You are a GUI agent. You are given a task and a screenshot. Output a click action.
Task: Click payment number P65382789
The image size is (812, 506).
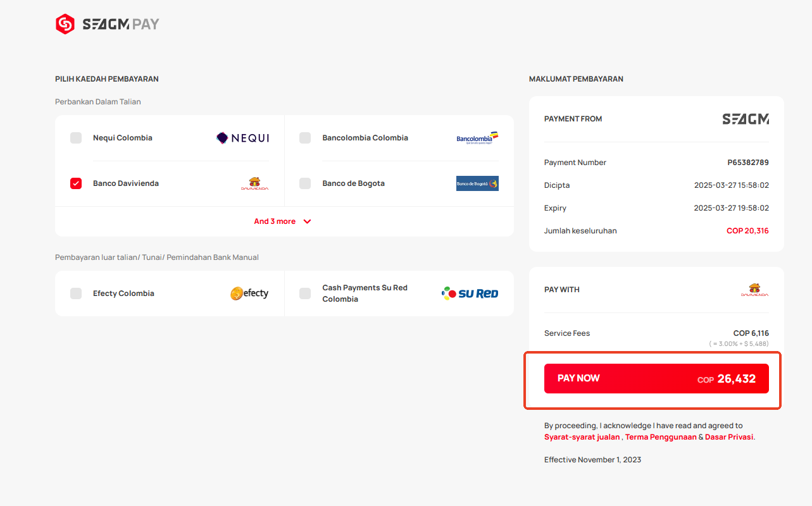(748, 163)
